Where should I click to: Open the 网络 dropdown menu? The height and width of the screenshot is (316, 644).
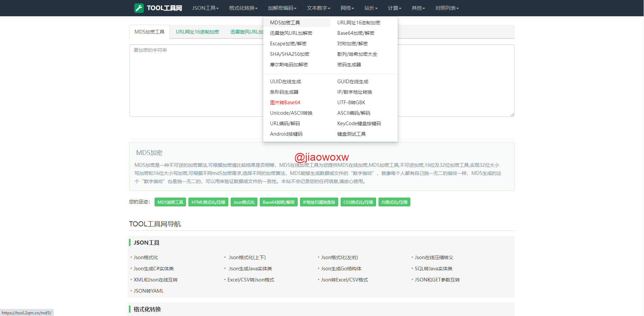click(x=347, y=8)
